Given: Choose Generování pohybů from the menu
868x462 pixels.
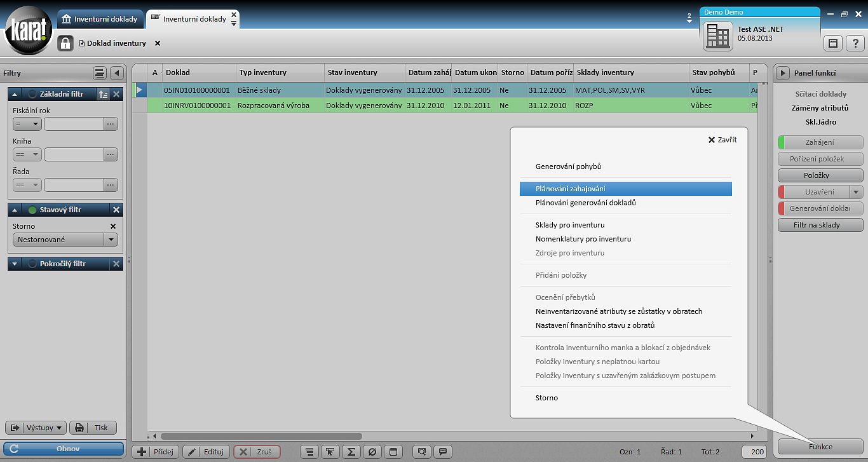Looking at the screenshot, I should click(568, 166).
